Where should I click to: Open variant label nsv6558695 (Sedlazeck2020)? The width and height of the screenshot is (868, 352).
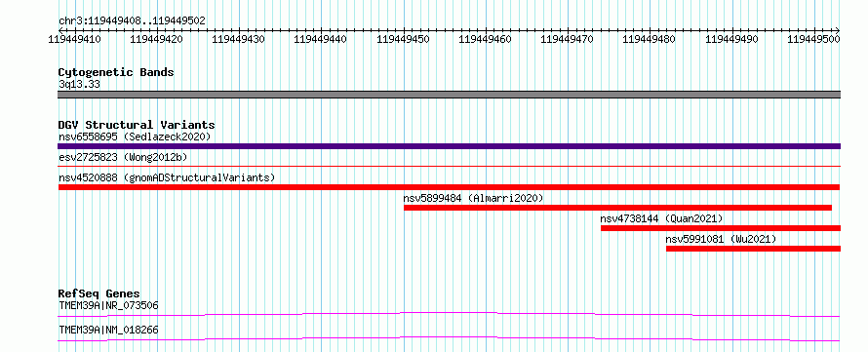135,137
